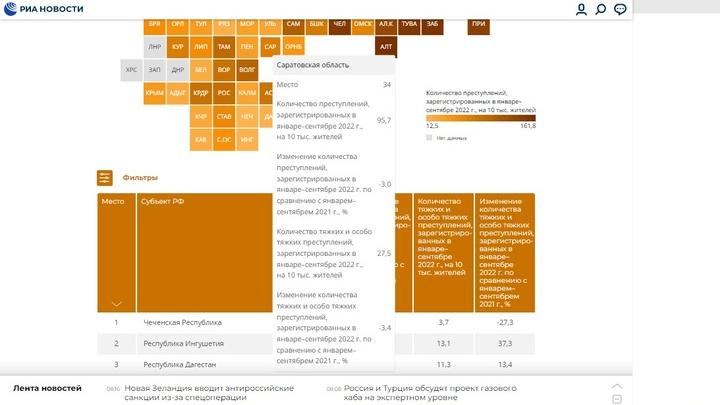Click the Фильтры label

click(140, 178)
